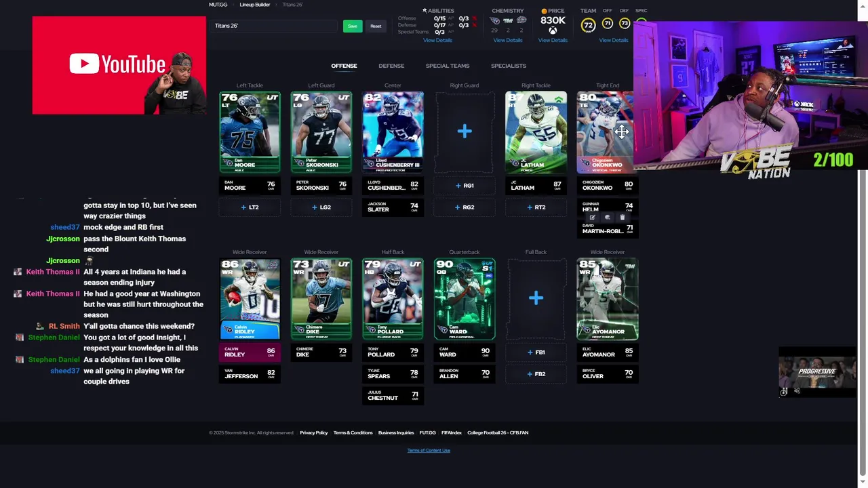Viewport: 868px width, 488px height.
Task: Open View Details under Chemistry
Action: tap(508, 40)
